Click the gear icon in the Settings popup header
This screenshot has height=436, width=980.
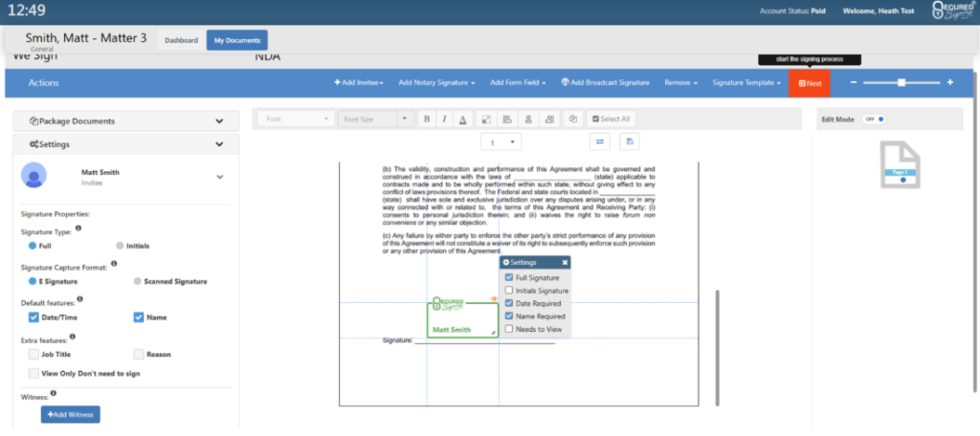pyautogui.click(x=506, y=263)
